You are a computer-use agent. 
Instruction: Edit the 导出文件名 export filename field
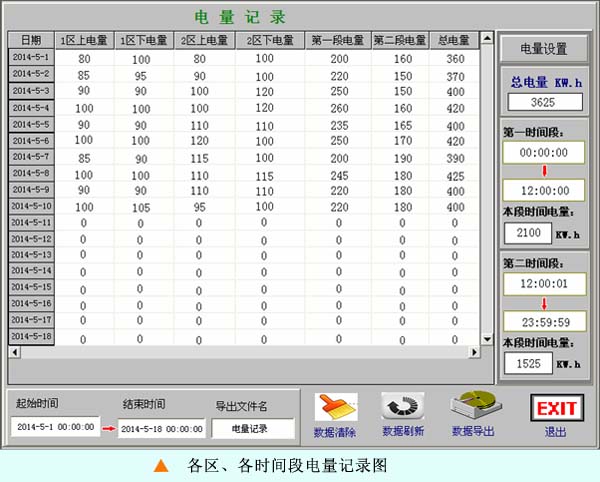click(253, 428)
